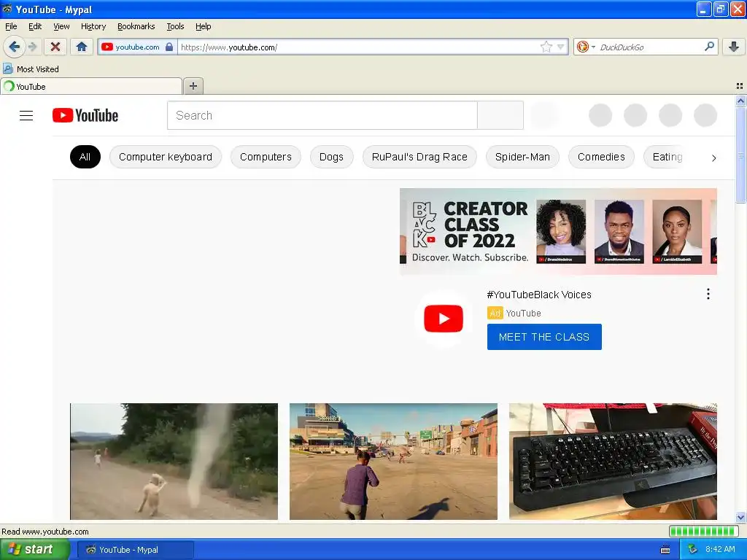Open the DuckDuckGo search engine selector
The width and height of the screenshot is (747, 560).
pos(586,47)
